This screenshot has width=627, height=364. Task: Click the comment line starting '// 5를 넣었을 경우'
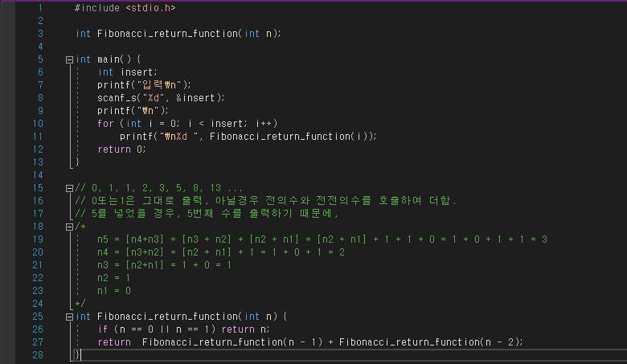tap(207, 214)
